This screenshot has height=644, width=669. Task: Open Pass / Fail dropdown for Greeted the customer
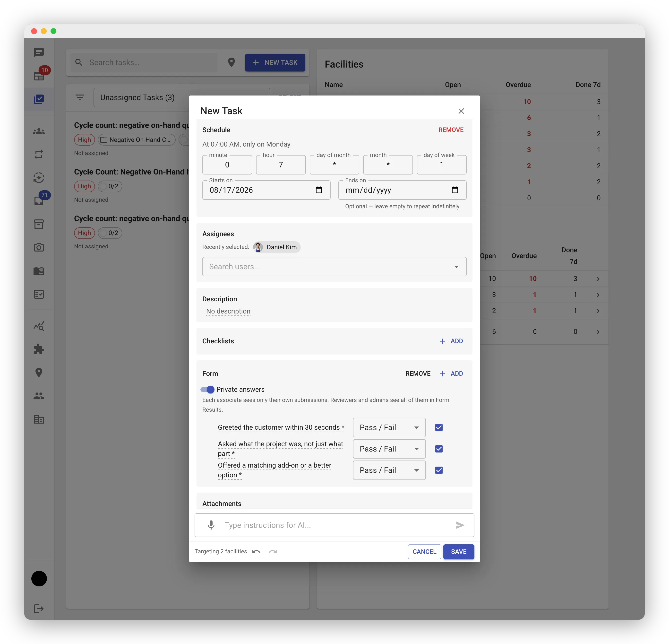pos(389,427)
